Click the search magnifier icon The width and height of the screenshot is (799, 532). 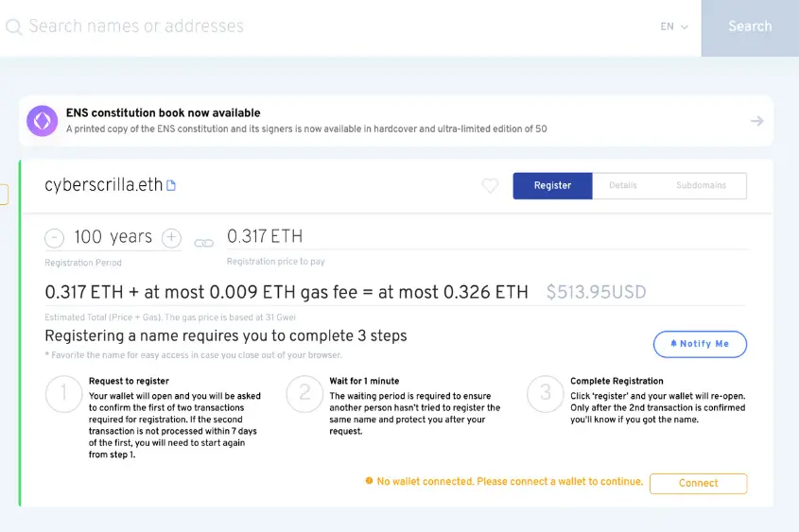point(14,26)
